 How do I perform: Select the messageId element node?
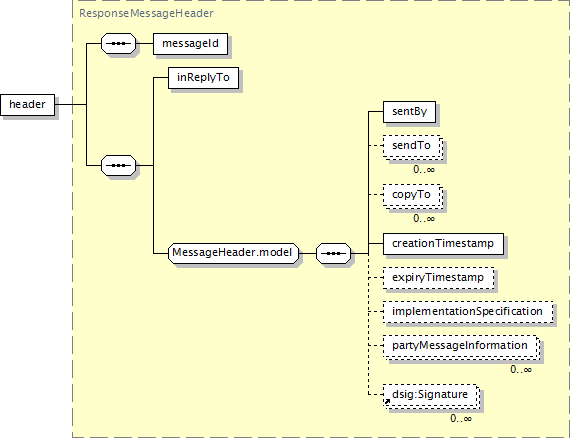pos(190,44)
